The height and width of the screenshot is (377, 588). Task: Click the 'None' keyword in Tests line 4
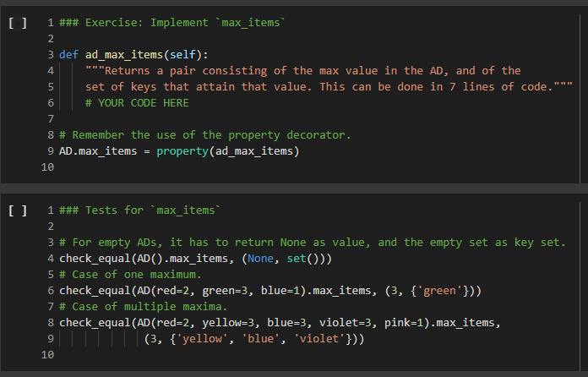point(260,259)
